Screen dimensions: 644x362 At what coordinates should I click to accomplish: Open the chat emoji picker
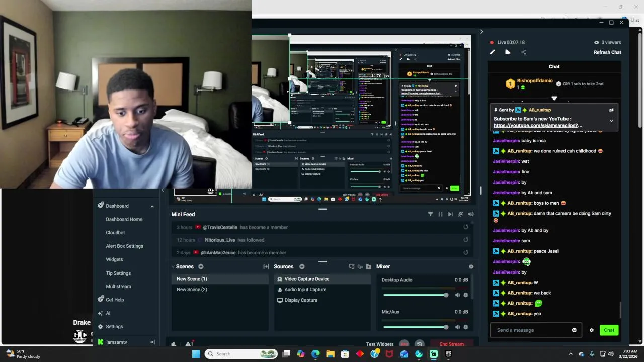point(574,330)
